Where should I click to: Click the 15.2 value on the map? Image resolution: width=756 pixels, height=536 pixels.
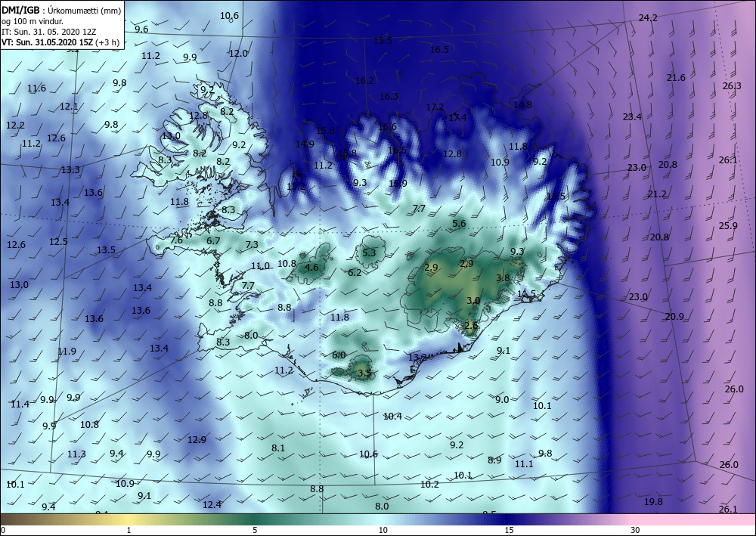pyautogui.click(x=296, y=186)
